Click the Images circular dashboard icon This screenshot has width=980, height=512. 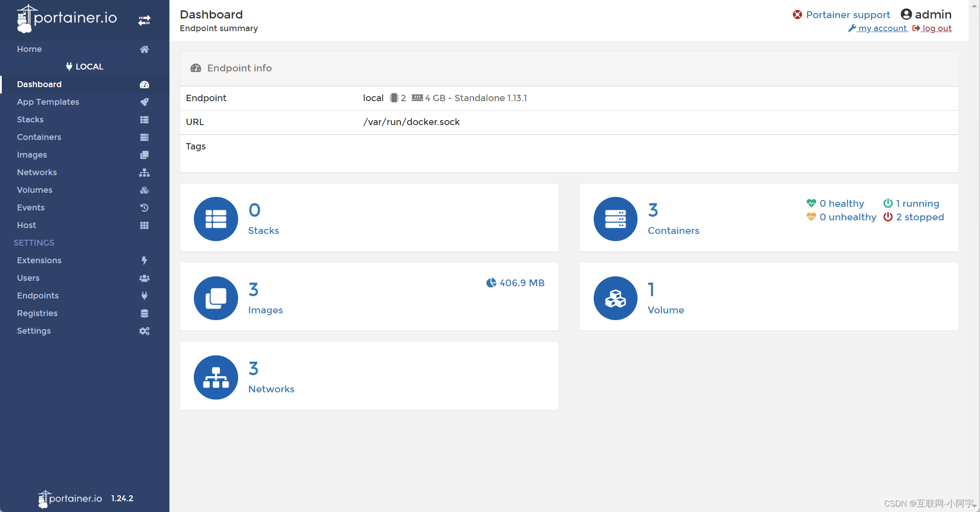point(216,298)
